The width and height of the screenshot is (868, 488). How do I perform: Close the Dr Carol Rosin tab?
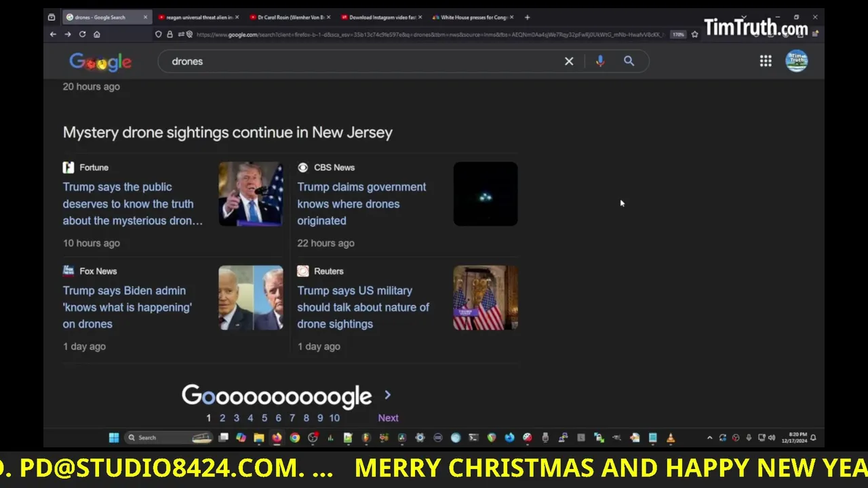(x=328, y=17)
